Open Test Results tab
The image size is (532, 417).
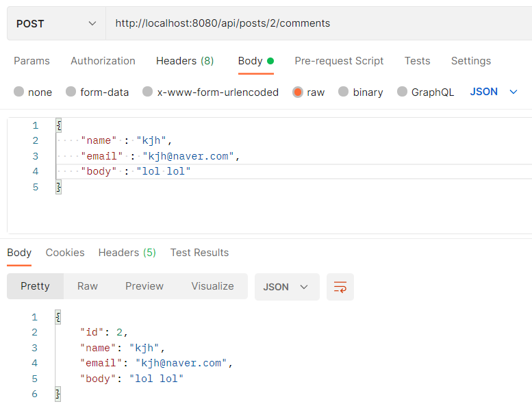(x=199, y=253)
